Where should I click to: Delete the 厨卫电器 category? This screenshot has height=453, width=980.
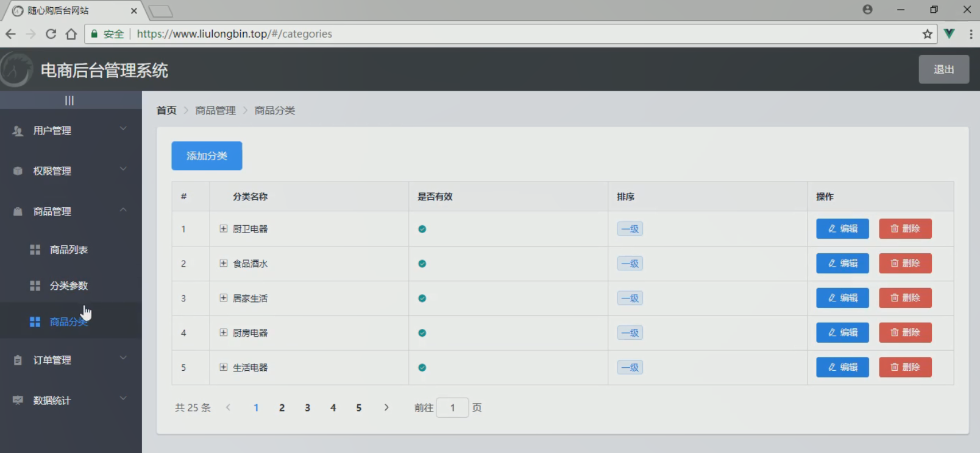click(x=905, y=229)
